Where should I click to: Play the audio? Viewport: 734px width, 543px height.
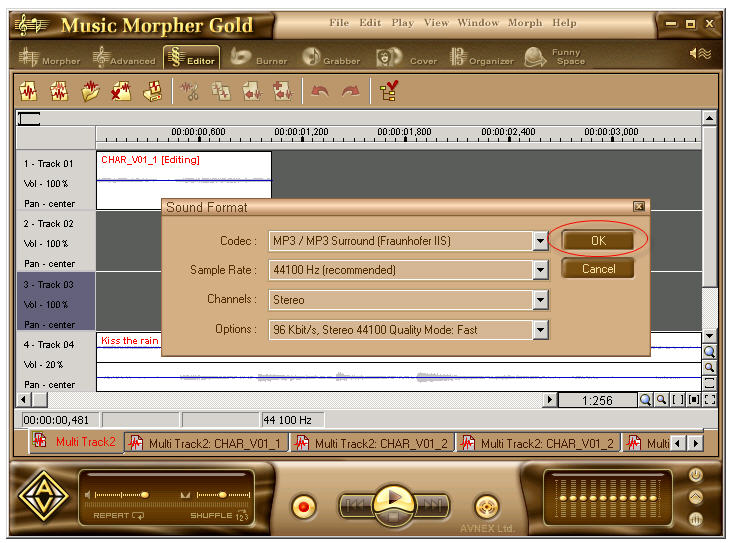(394, 498)
